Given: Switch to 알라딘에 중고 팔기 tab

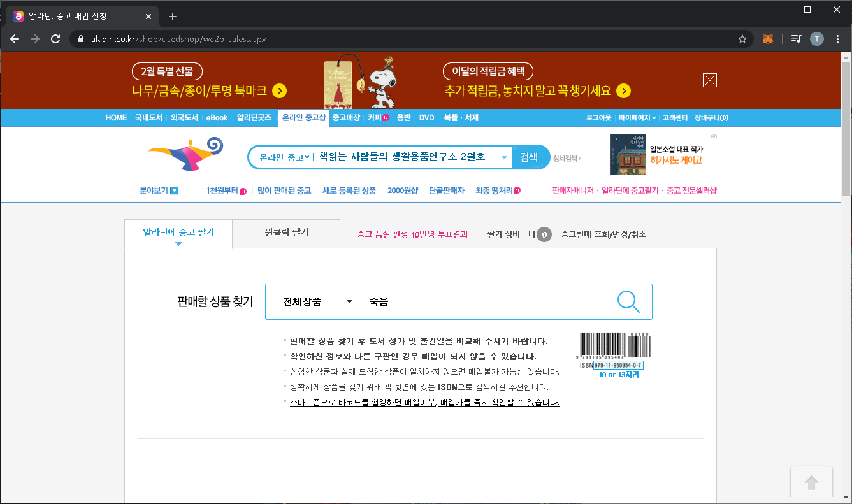Looking at the screenshot, I should click(178, 233).
